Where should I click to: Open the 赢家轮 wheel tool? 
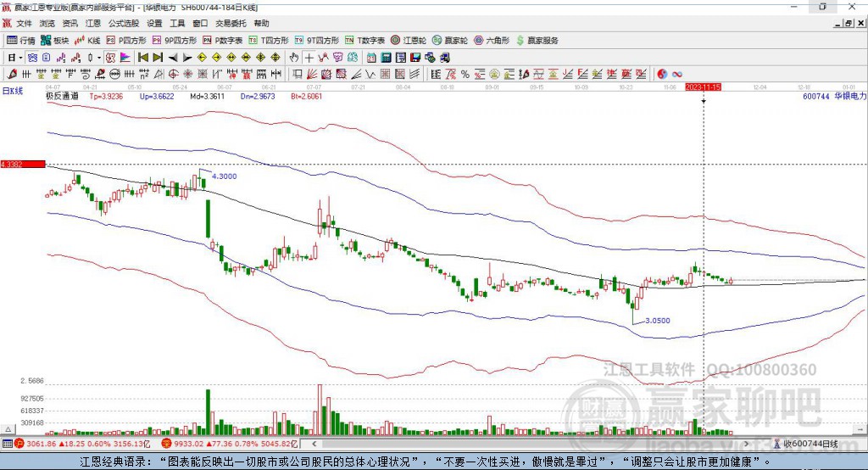[450, 41]
